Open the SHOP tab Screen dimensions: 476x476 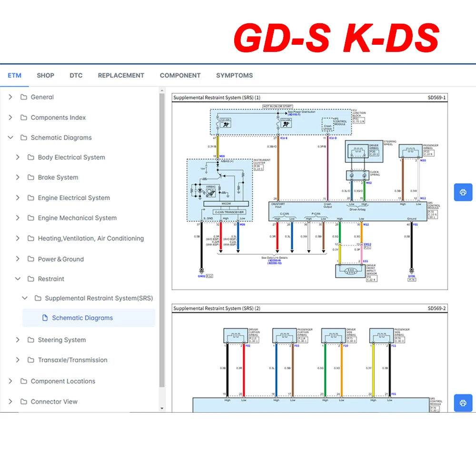coord(46,75)
